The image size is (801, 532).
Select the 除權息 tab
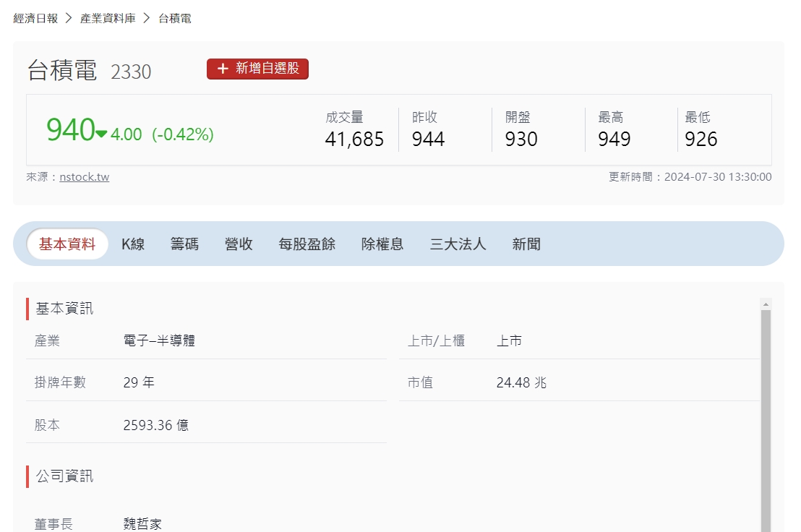pos(382,244)
